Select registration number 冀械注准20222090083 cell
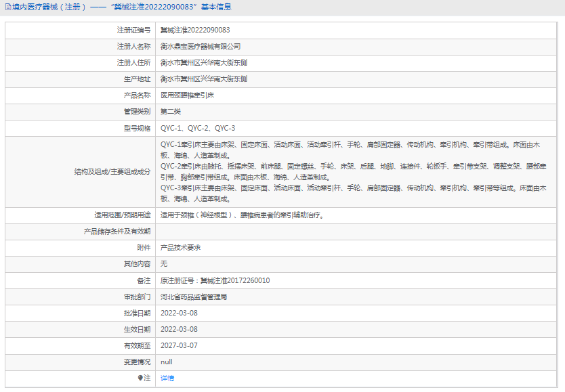 pyautogui.click(x=195, y=30)
